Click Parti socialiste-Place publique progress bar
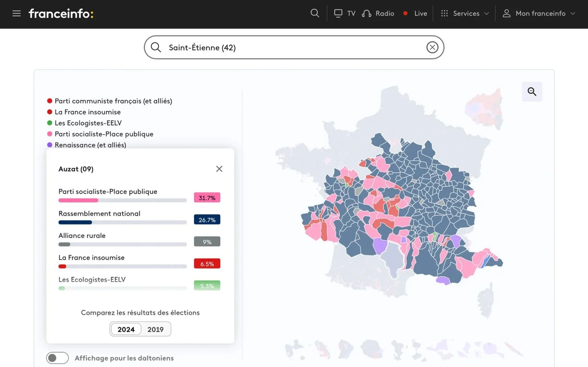The width and height of the screenshot is (588, 367). pyautogui.click(x=123, y=201)
